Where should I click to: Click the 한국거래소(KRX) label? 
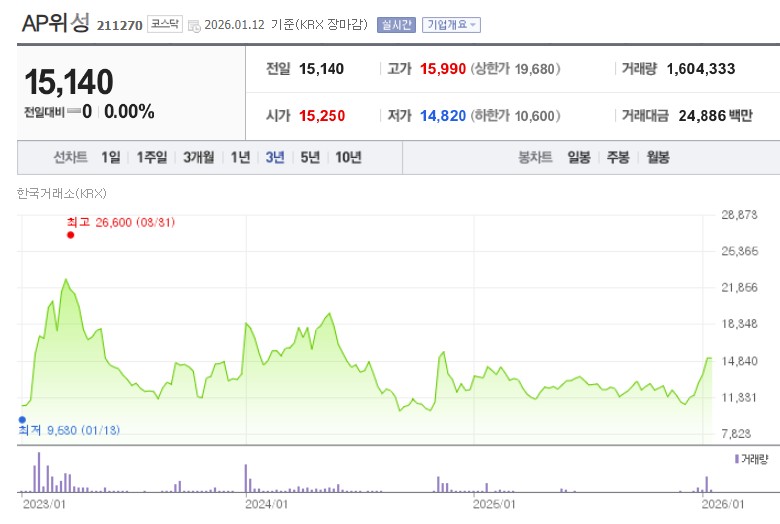62,193
